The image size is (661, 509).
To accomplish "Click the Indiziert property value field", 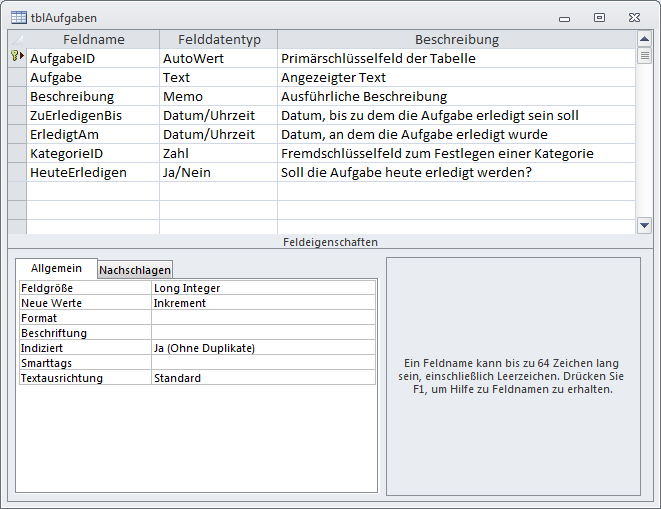I will 263,348.
